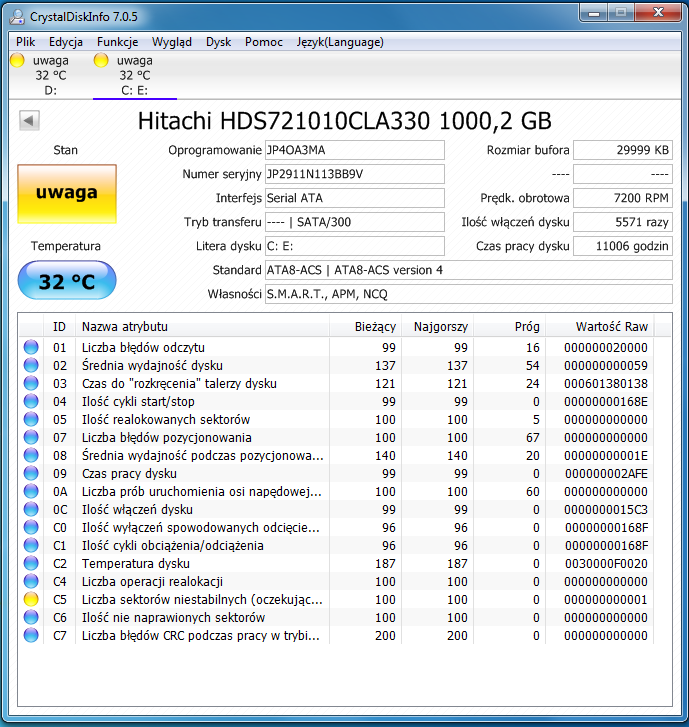Click the blue status orb for attribute 01
This screenshot has width=689, height=727.
(31, 347)
